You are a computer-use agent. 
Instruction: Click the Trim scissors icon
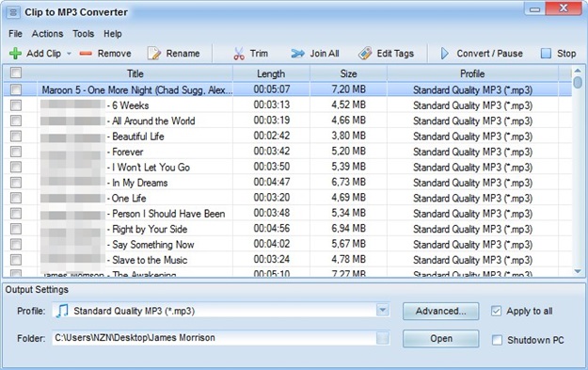(x=239, y=54)
